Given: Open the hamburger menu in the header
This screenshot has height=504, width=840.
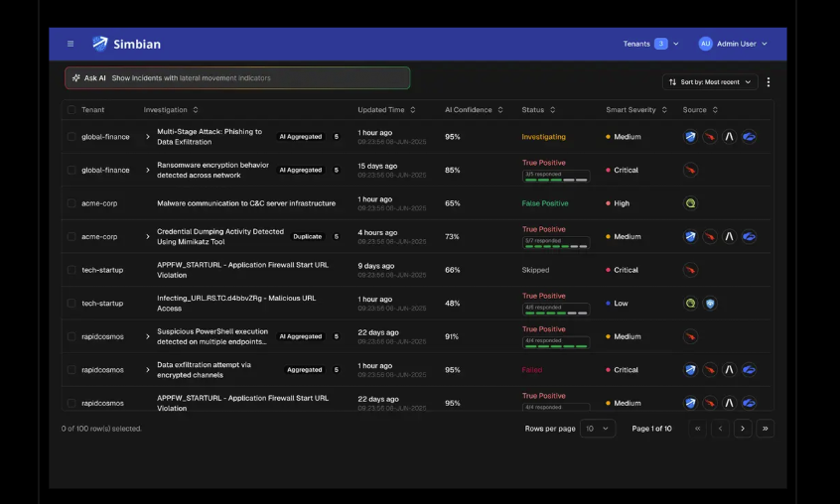Looking at the screenshot, I should click(70, 44).
